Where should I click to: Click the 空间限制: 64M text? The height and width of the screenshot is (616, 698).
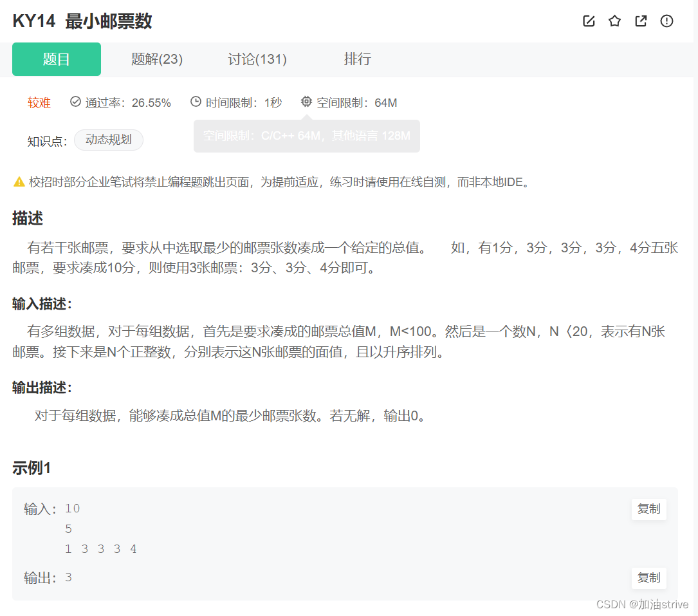click(357, 103)
